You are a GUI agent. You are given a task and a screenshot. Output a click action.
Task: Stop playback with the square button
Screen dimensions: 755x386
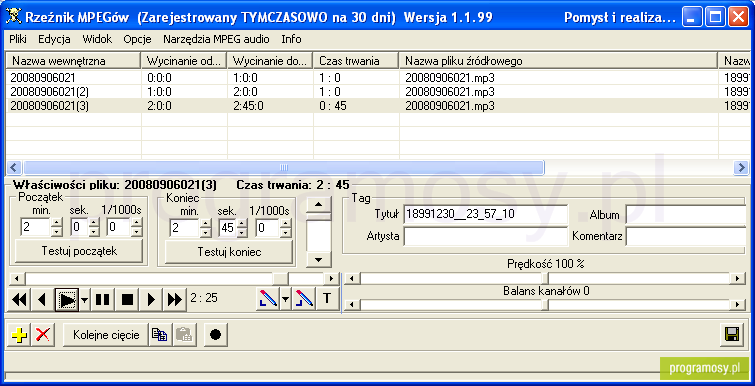click(x=127, y=299)
